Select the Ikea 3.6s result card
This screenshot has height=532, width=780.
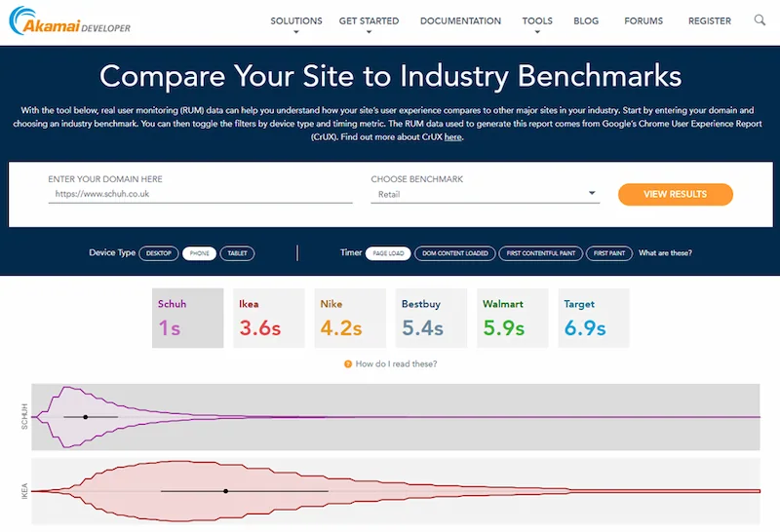(269, 318)
